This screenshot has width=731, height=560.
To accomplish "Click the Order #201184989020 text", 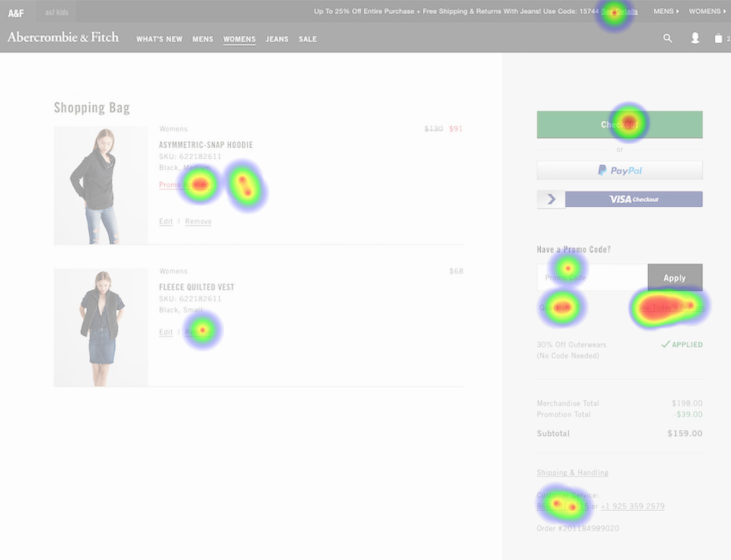I will (x=578, y=528).
